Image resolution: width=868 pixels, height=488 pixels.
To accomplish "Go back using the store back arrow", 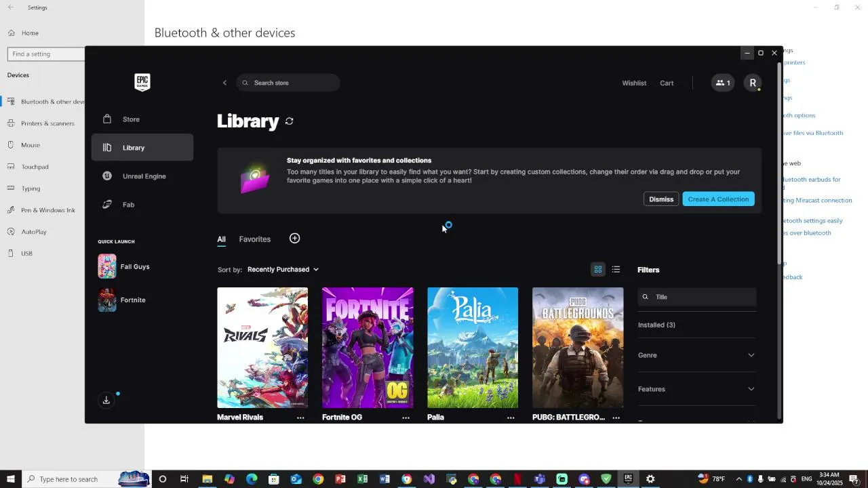I will 224,83.
